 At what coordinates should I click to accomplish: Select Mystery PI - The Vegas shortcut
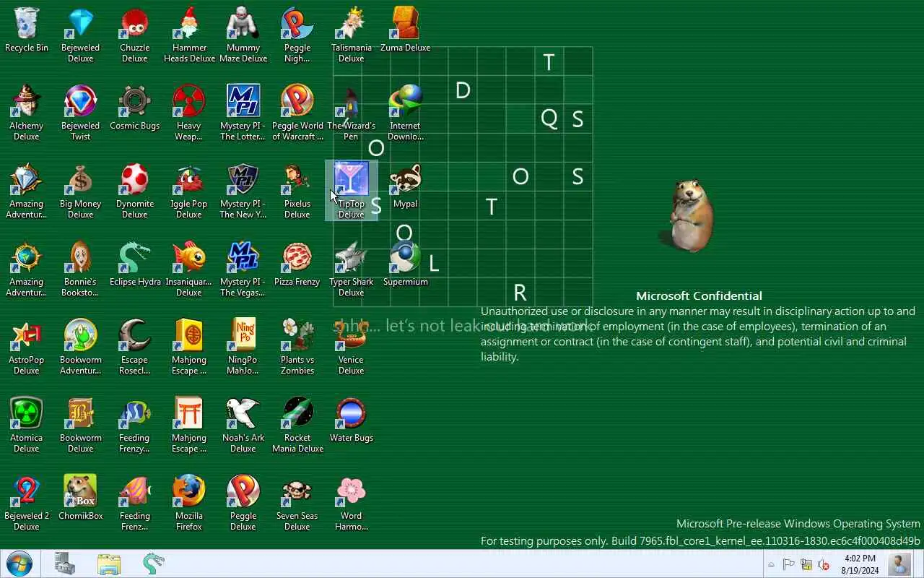(x=243, y=269)
